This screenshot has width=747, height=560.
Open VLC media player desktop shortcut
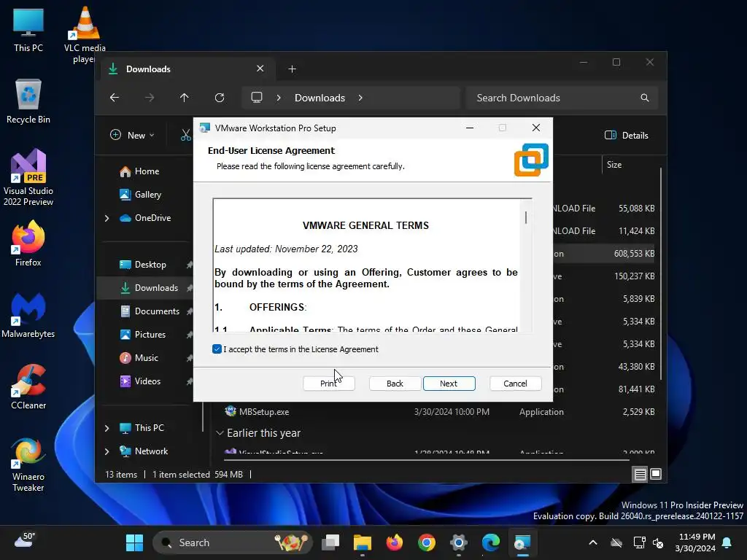point(85,35)
